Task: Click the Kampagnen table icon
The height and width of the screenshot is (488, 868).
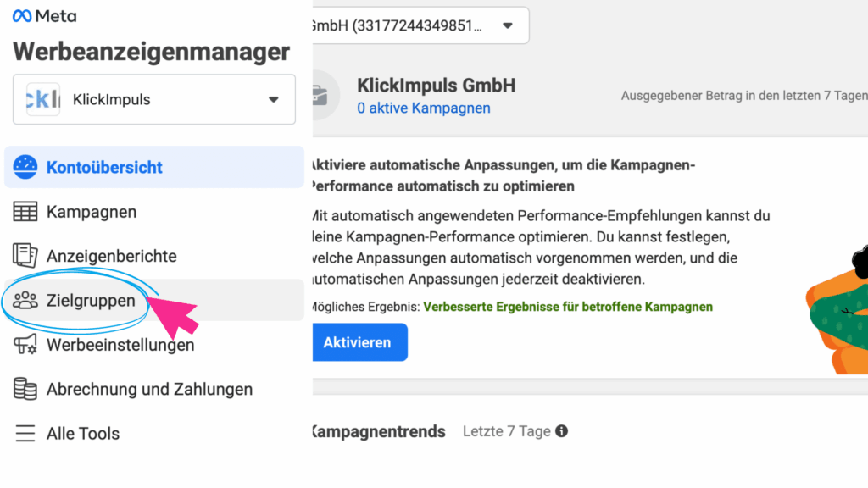Action: tap(25, 212)
